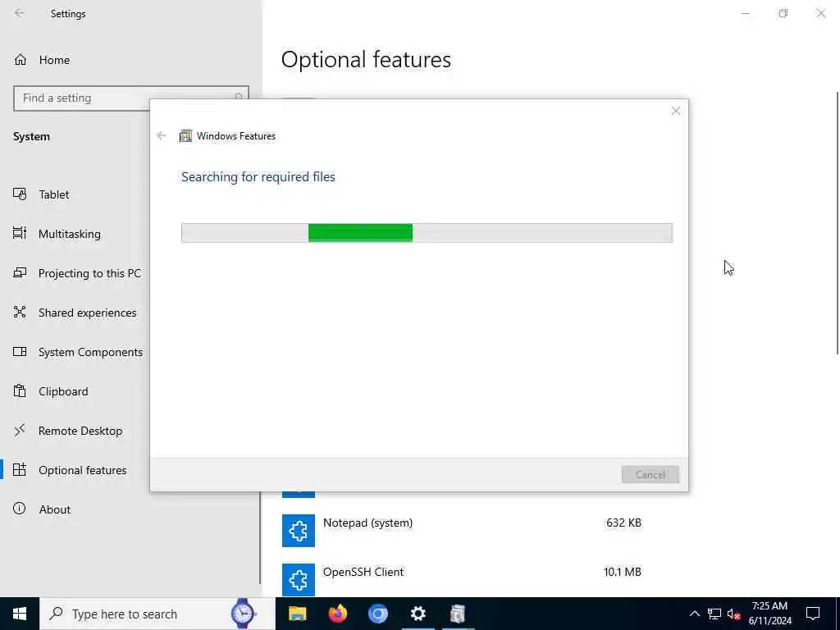Launch Firefox from taskbar
The width and height of the screenshot is (840, 630).
(x=337, y=614)
